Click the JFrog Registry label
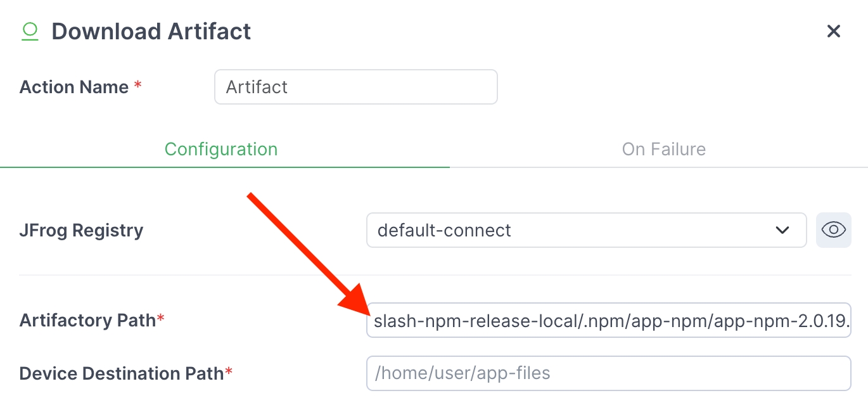868x412 pixels. click(x=81, y=230)
